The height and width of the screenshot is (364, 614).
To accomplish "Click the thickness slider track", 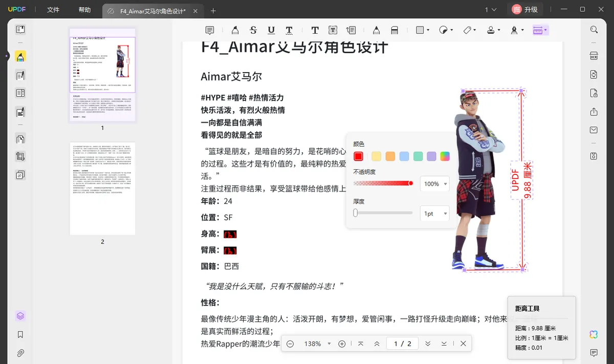I will (x=383, y=213).
